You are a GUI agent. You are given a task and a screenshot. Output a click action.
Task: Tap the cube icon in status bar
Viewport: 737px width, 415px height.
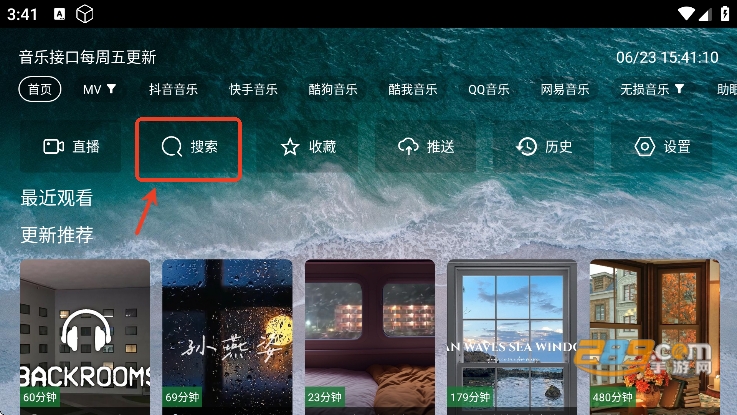[x=85, y=14]
